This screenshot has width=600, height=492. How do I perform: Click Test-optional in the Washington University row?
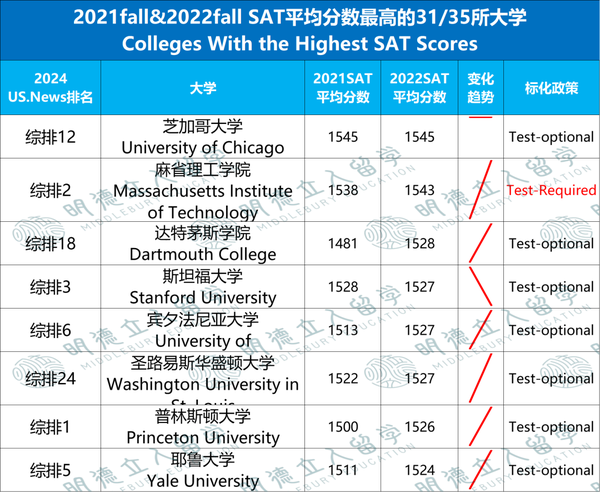pyautogui.click(x=551, y=378)
